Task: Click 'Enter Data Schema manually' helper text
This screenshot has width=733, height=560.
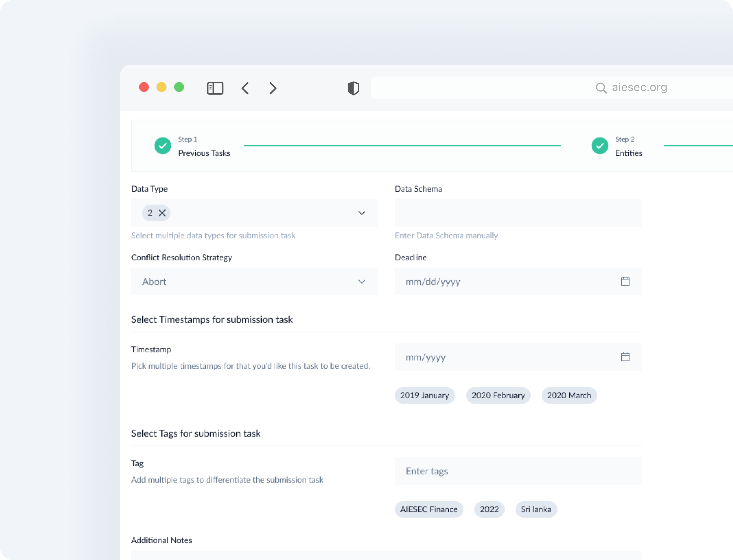Action: [x=446, y=236]
